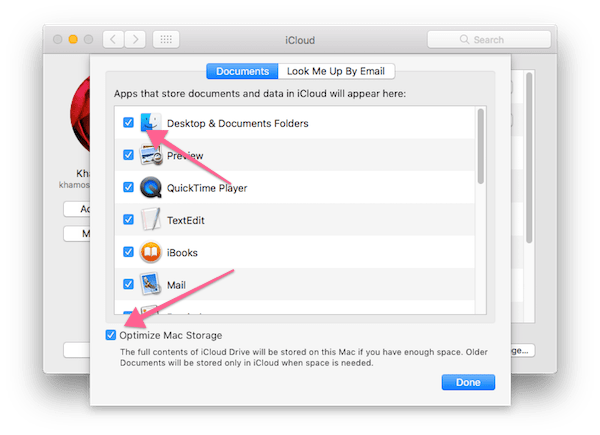Select the QuickTime Player label

[207, 188]
